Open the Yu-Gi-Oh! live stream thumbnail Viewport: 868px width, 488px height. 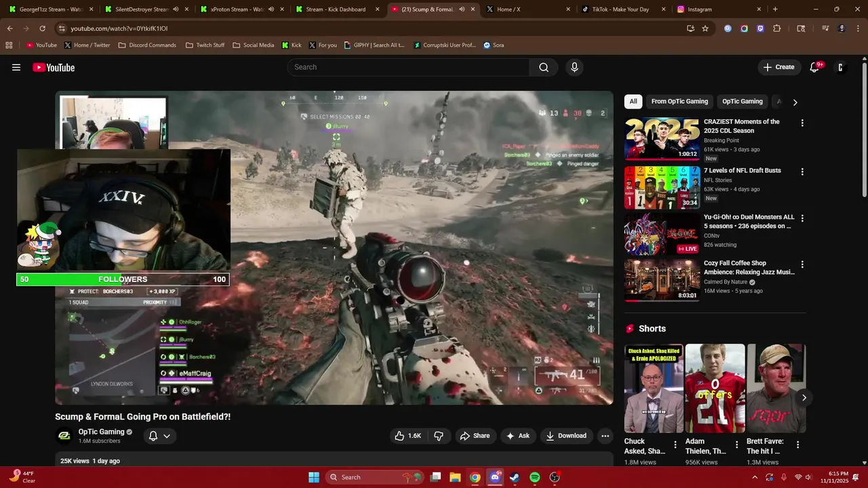[x=661, y=234]
